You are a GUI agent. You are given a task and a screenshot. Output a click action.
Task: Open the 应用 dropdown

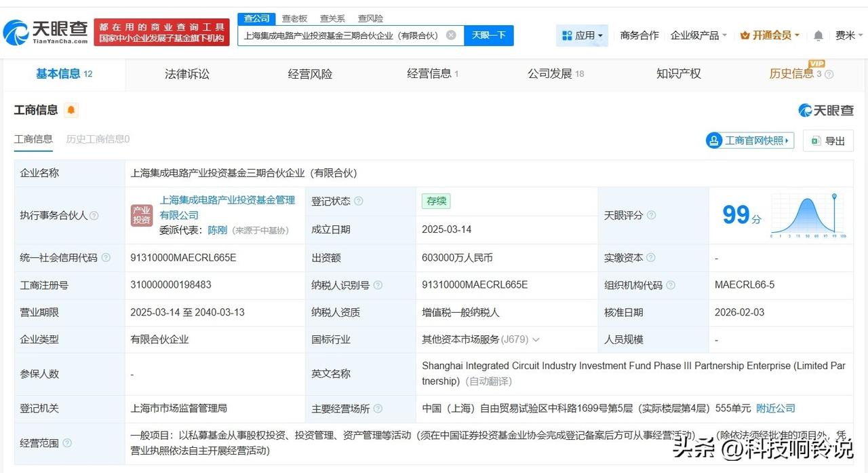tap(582, 35)
